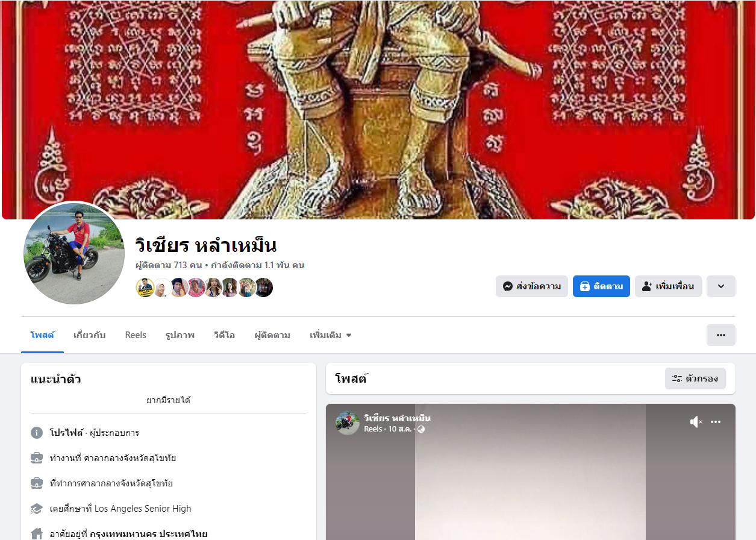Open the เพิ่มเติม tab dropdown
This screenshot has height=540, width=756.
[331, 335]
